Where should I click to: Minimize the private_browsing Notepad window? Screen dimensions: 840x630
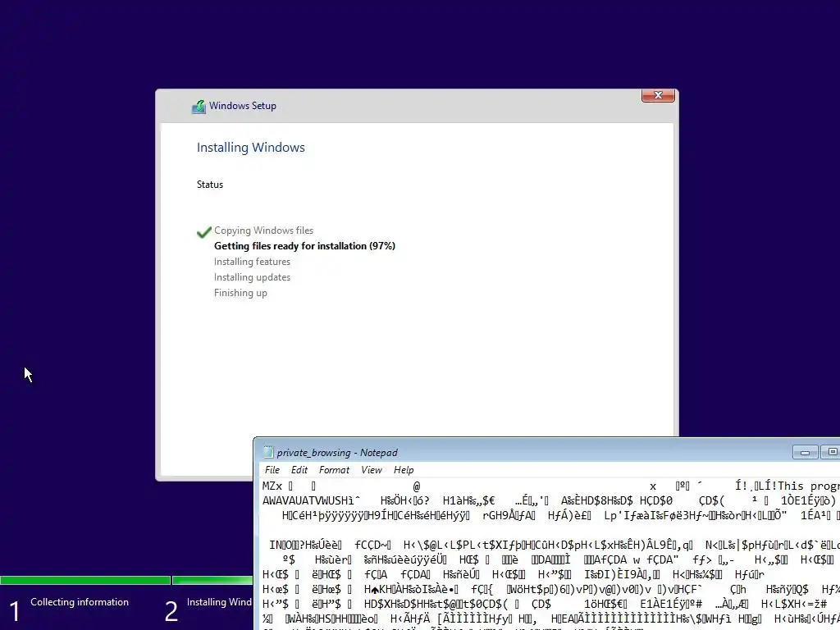point(805,452)
